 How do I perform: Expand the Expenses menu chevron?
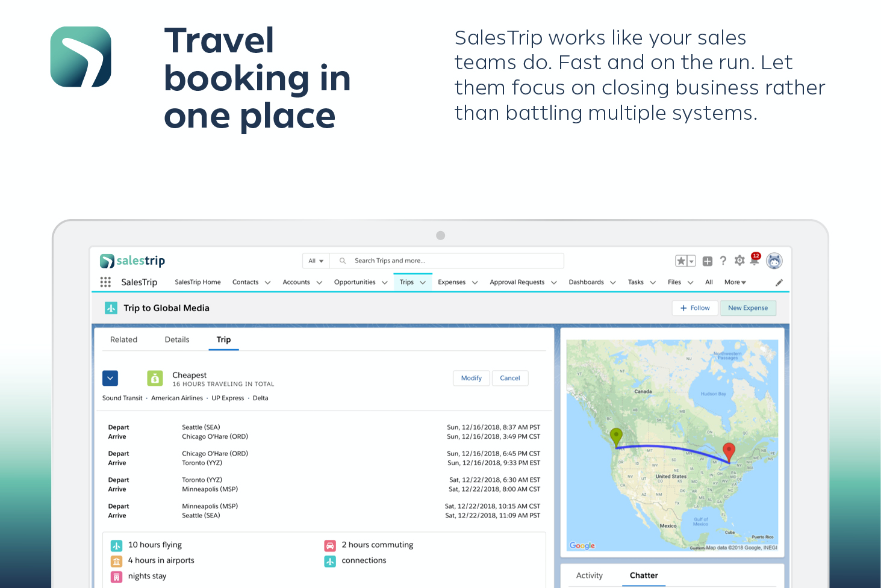[x=475, y=282]
